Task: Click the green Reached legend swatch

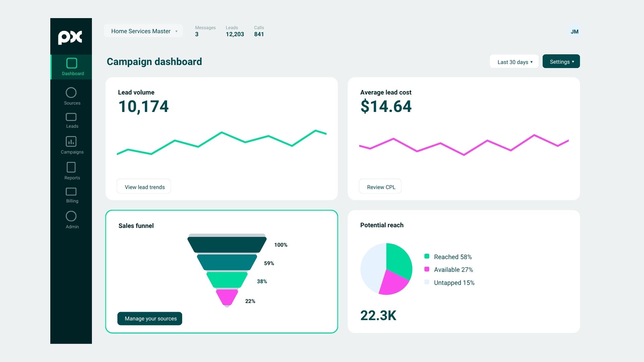Action: click(427, 256)
